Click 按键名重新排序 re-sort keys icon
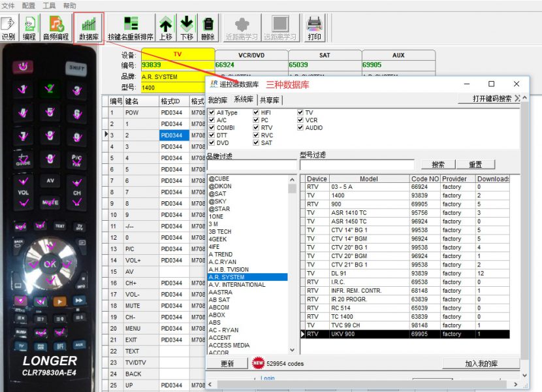 click(131, 27)
